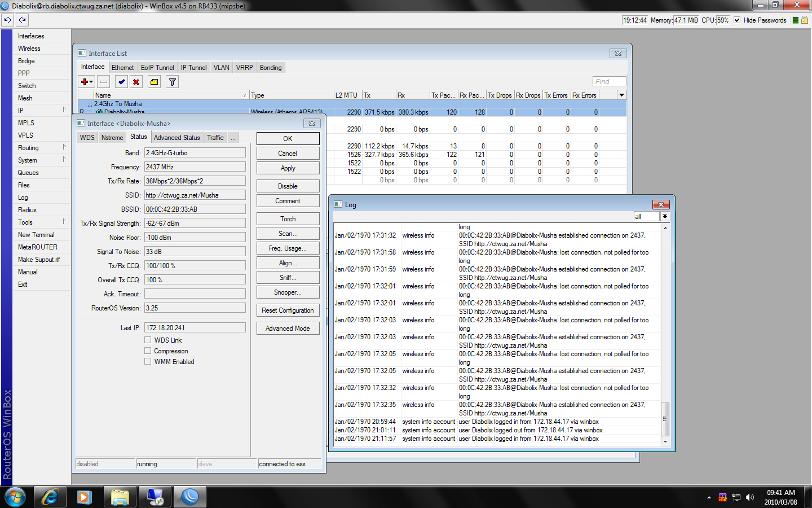Click the WinBox taskbar icon
This screenshot has height=508, width=812.
click(x=190, y=497)
